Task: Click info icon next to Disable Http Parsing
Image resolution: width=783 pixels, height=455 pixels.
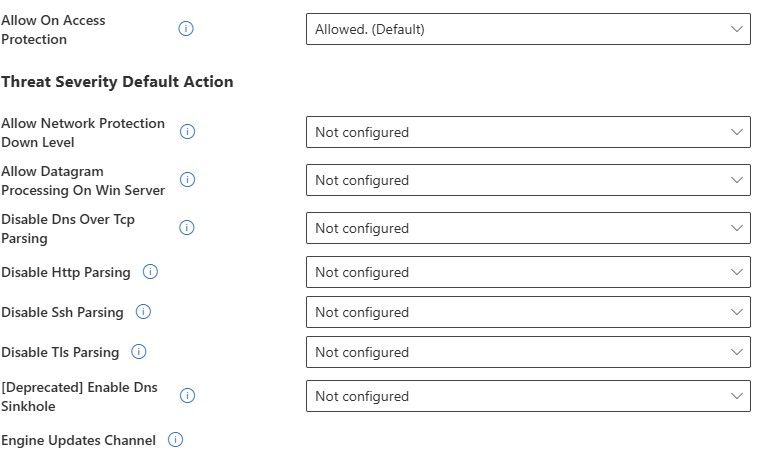Action: point(151,272)
